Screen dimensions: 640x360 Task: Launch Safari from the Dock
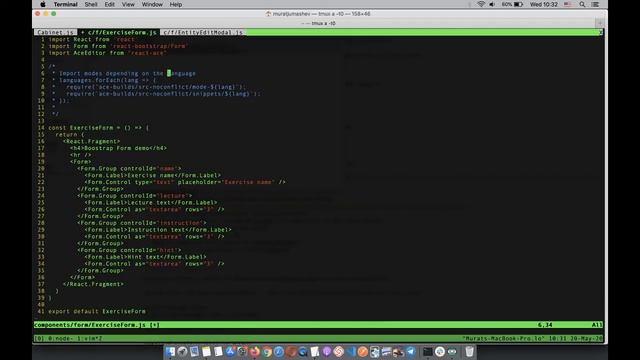tap(279, 351)
